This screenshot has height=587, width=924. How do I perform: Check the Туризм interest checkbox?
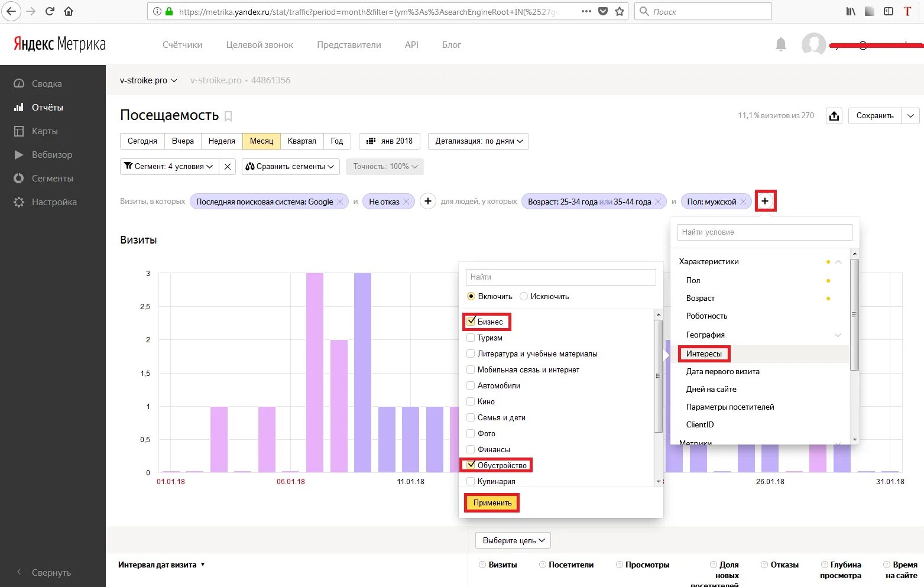[x=471, y=338]
